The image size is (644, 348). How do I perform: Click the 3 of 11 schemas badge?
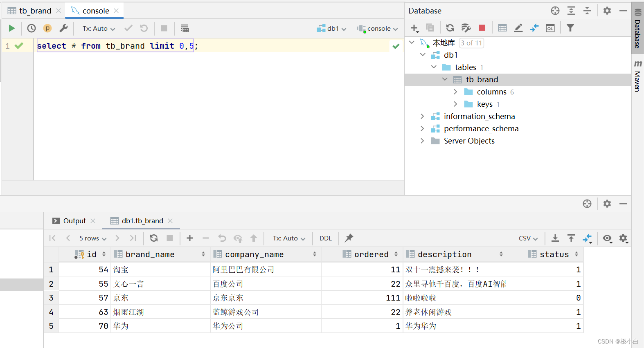coord(471,43)
